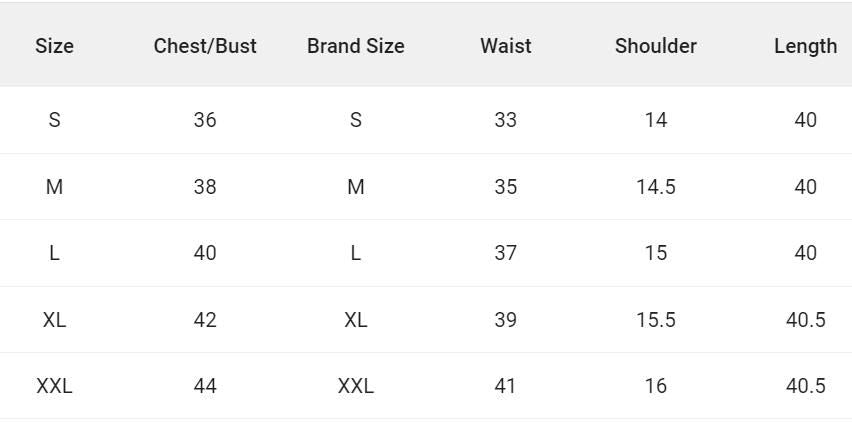Viewport: 852px width, 423px height.
Task: Click chest value 38 for size M
Action: (205, 187)
